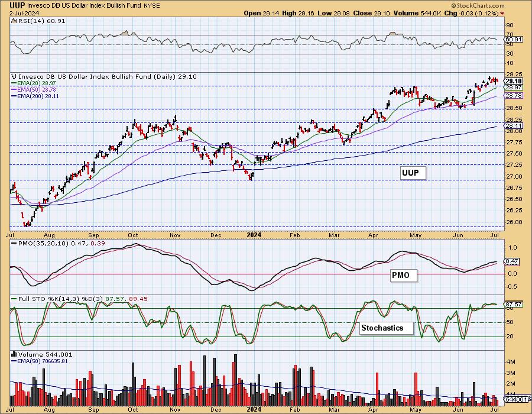
Task: Click the Low 29.08 value in the header
Action: pos(334,13)
